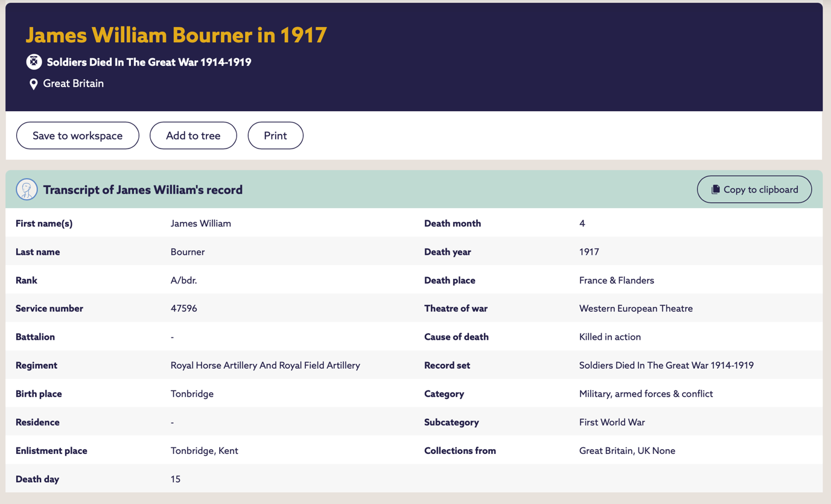Click death place France & Flanders
This screenshot has height=504, width=831.
click(617, 280)
